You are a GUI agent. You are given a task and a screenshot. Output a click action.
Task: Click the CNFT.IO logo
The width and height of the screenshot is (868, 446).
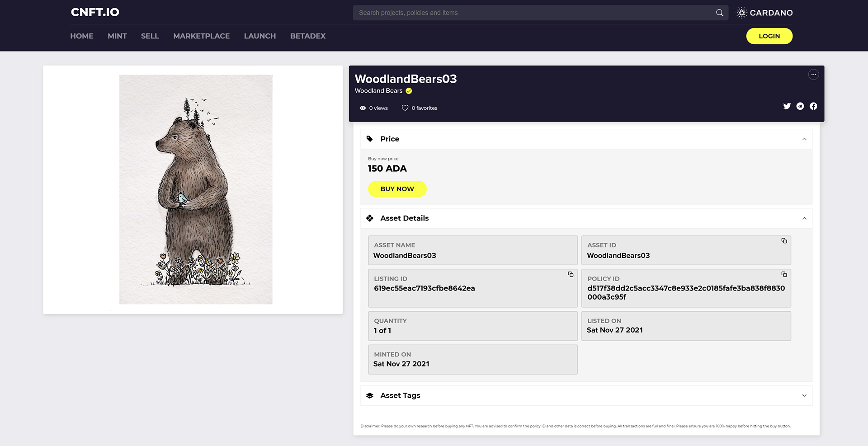pos(95,12)
